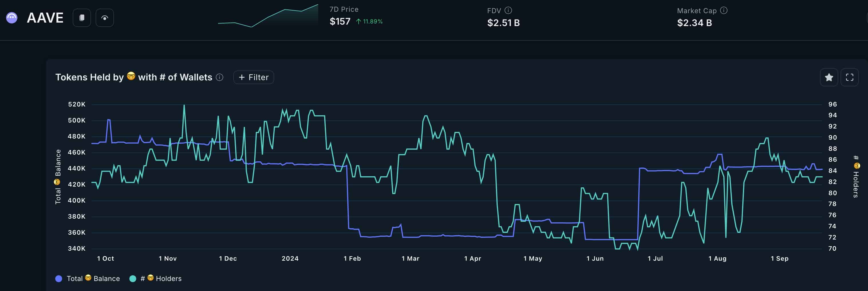
Task: Click the 84 right axis label
Action: tap(833, 171)
